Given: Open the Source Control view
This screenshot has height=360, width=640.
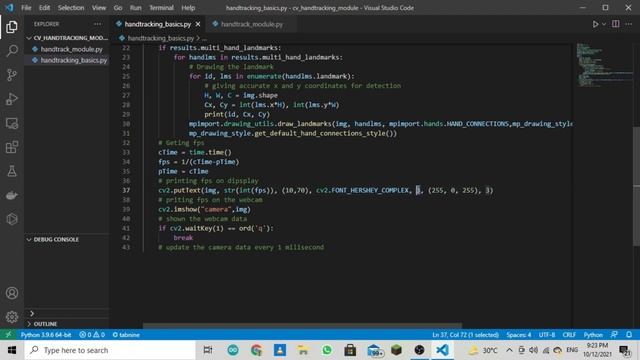Looking at the screenshot, I should pyautogui.click(x=12, y=75).
